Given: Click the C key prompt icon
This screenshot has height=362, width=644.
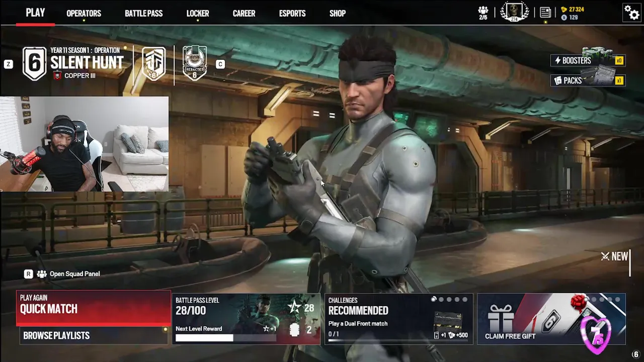Looking at the screenshot, I should (x=220, y=64).
